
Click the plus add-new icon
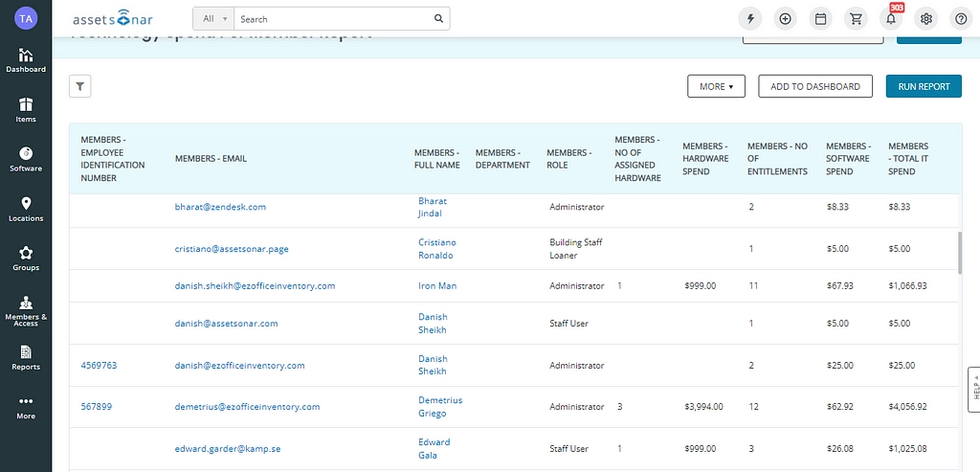click(786, 19)
